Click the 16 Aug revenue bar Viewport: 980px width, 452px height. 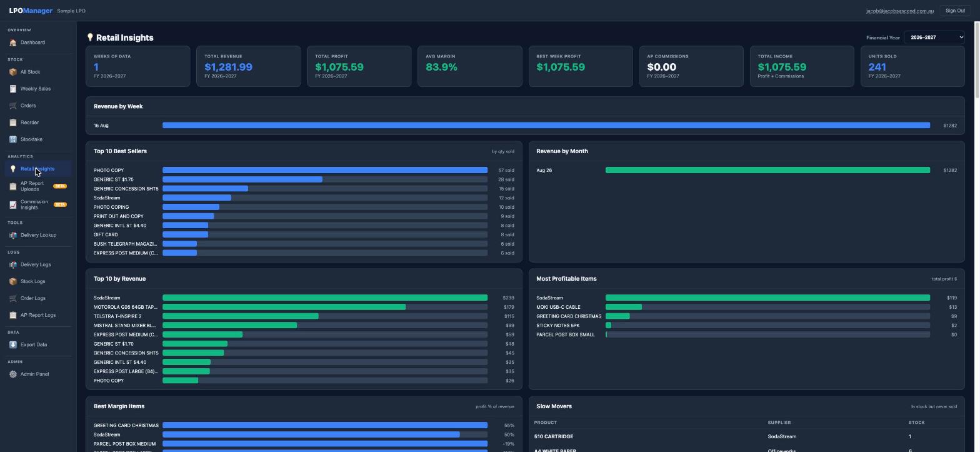(546, 126)
